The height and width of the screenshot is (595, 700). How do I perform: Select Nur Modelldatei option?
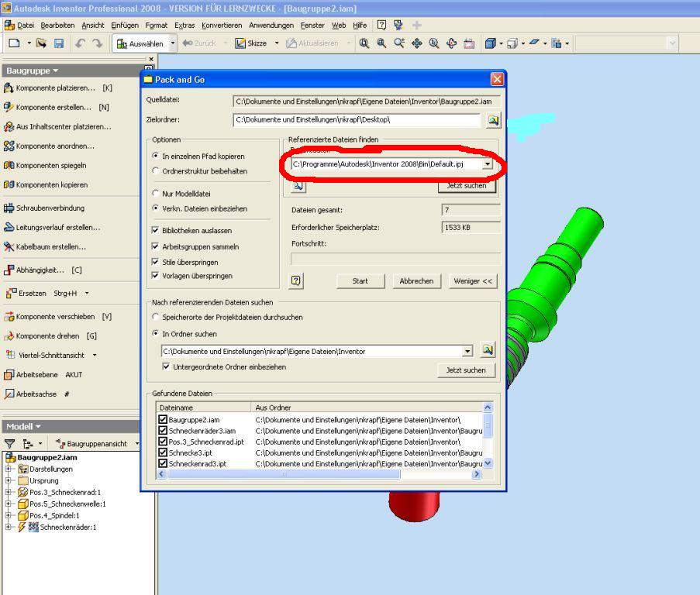(x=155, y=193)
